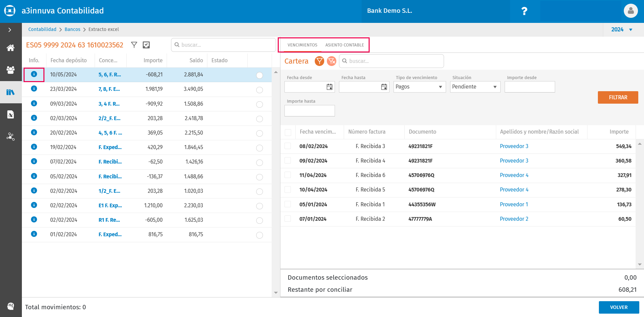This screenshot has height=317, width=644.
Task: Open the help question mark
Action: pyautogui.click(x=524, y=11)
